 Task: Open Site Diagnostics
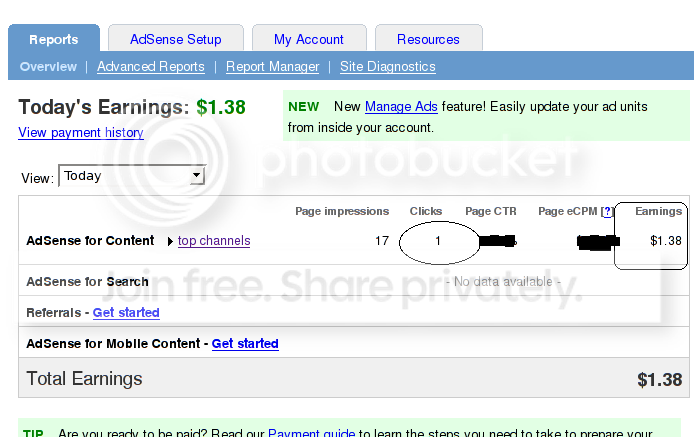388,66
